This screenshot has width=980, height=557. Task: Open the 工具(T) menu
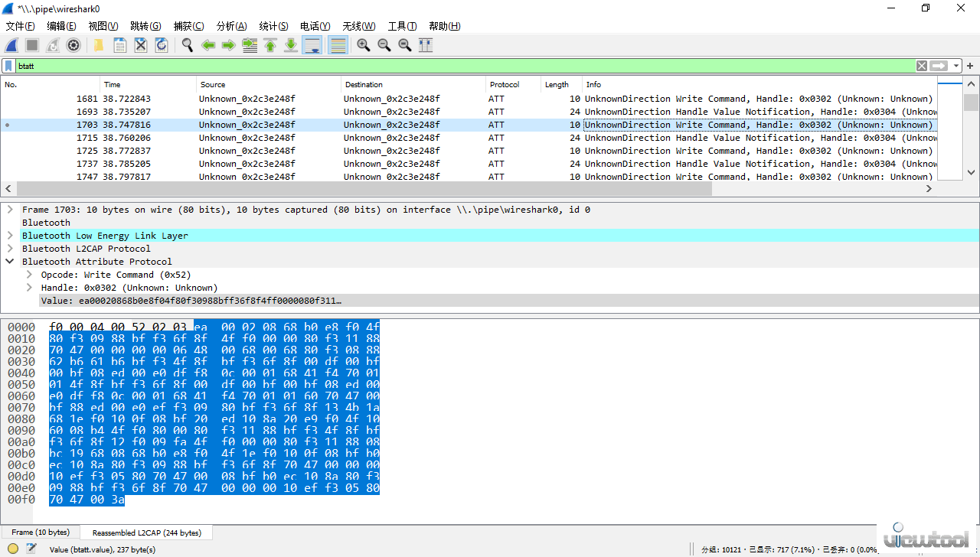pyautogui.click(x=403, y=26)
